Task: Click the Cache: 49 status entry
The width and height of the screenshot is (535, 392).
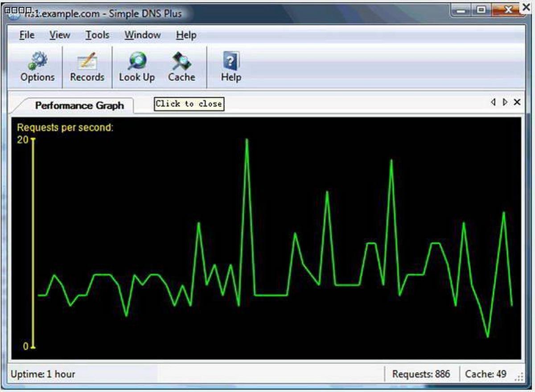Action: click(486, 374)
